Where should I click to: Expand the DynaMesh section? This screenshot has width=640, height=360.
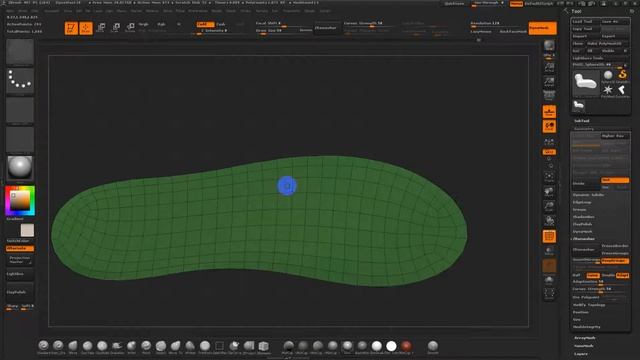(582, 231)
